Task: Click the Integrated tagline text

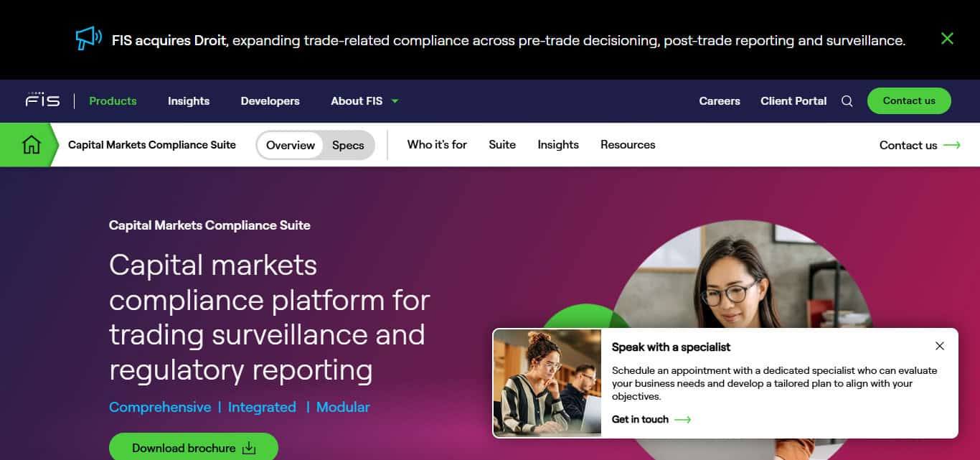Action: point(262,407)
